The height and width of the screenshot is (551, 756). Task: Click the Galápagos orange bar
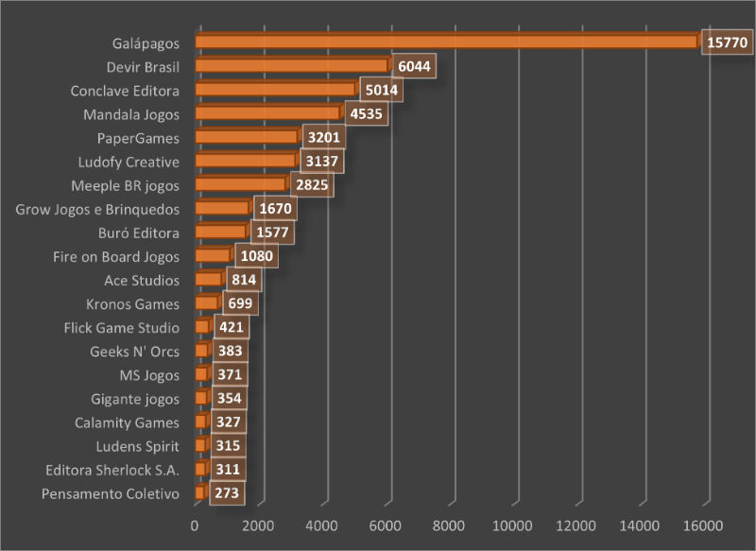(444, 42)
